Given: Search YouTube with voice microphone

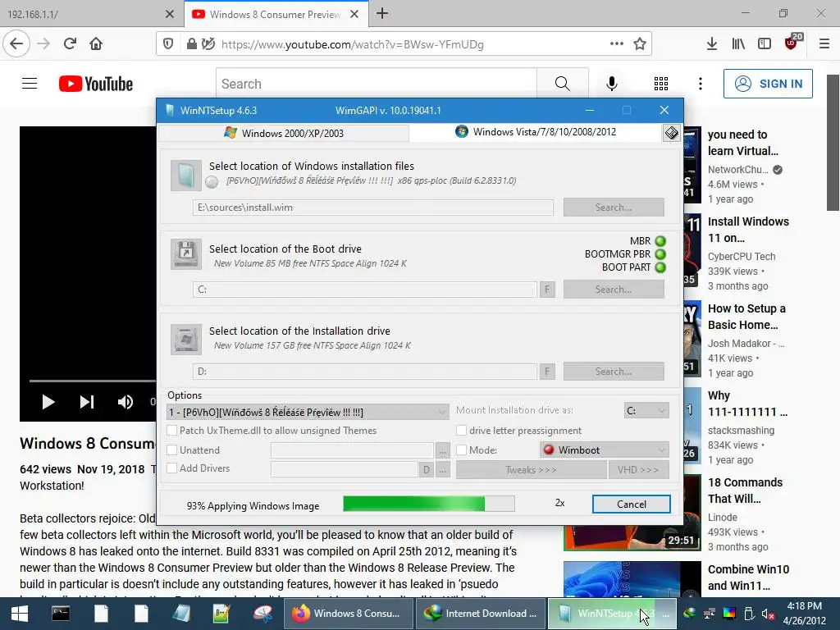Looking at the screenshot, I should 612,84.
